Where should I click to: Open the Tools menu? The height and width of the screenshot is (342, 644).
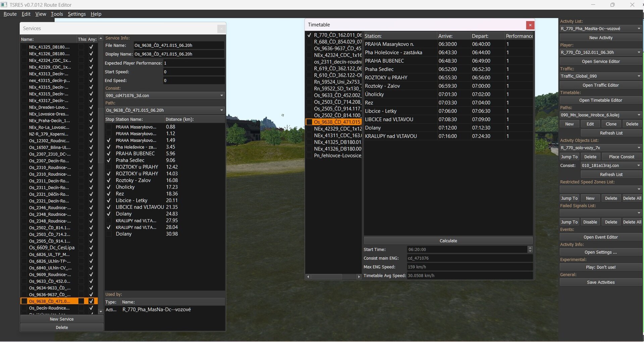click(57, 14)
